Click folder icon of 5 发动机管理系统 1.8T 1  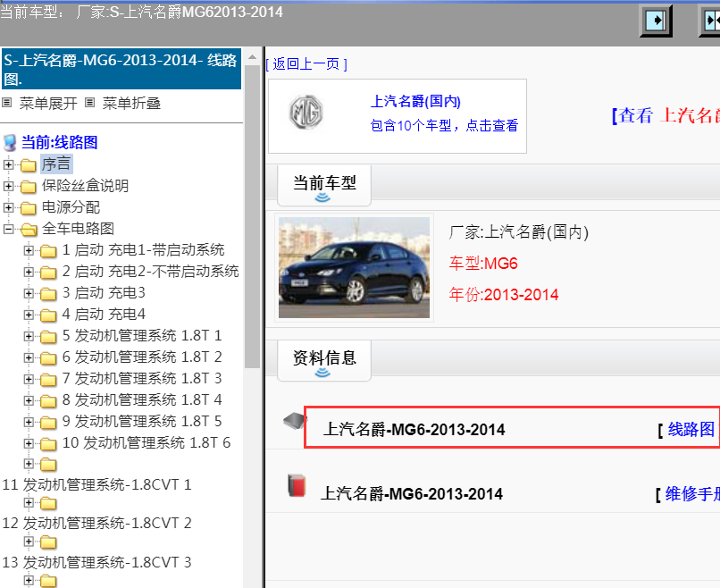tap(48, 336)
